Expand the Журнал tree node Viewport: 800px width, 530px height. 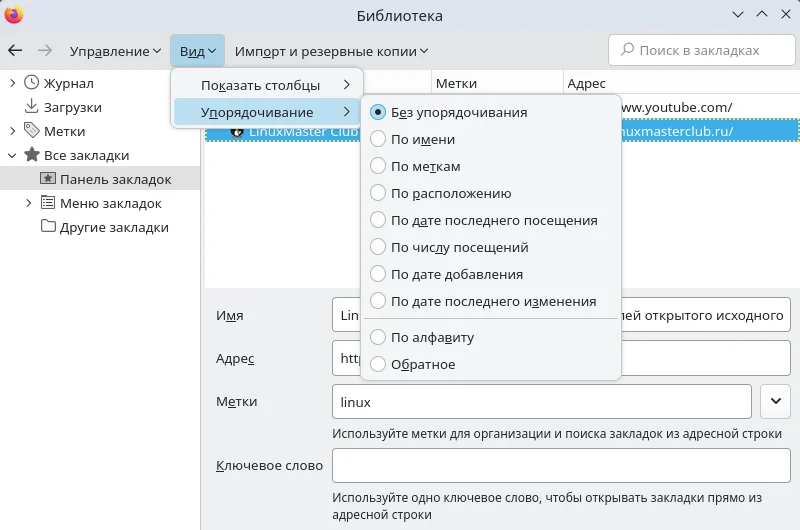click(13, 83)
